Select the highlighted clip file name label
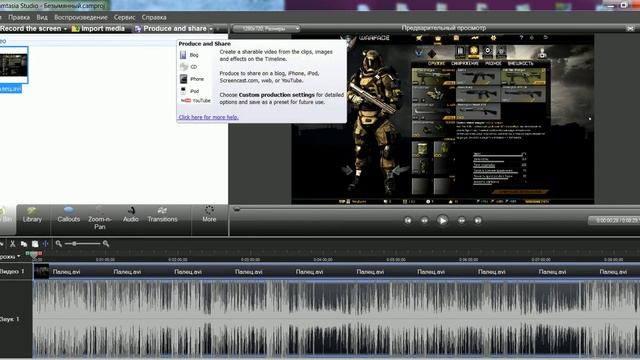This screenshot has height=360, width=640. coord(11,89)
